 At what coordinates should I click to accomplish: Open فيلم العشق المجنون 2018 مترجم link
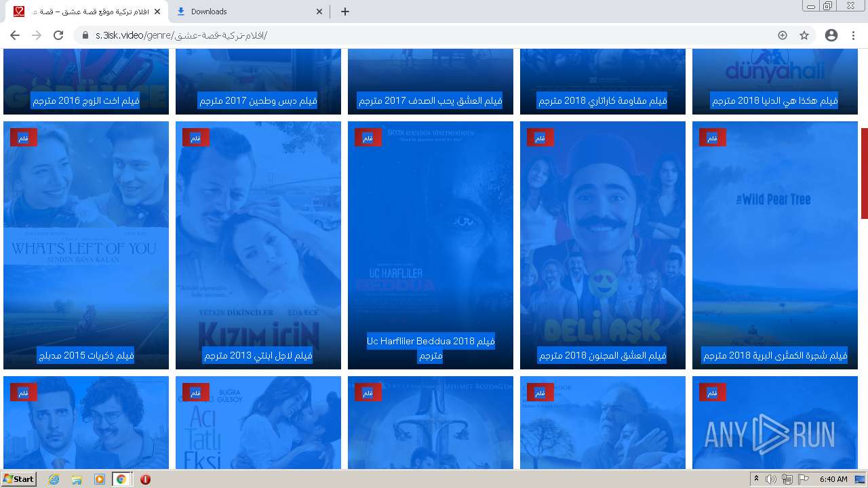603,356
